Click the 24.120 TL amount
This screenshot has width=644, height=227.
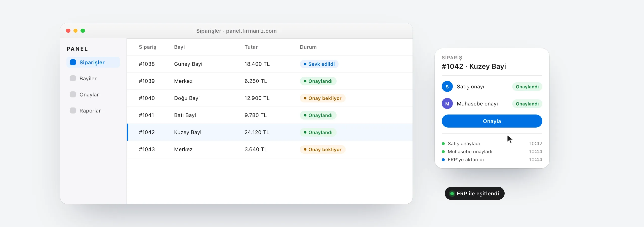(257, 132)
